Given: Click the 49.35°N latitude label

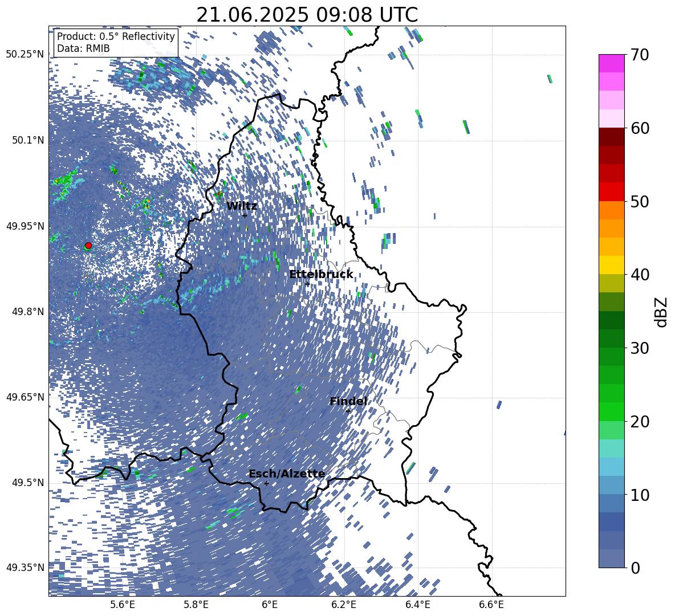Looking at the screenshot, I should pos(25,568).
